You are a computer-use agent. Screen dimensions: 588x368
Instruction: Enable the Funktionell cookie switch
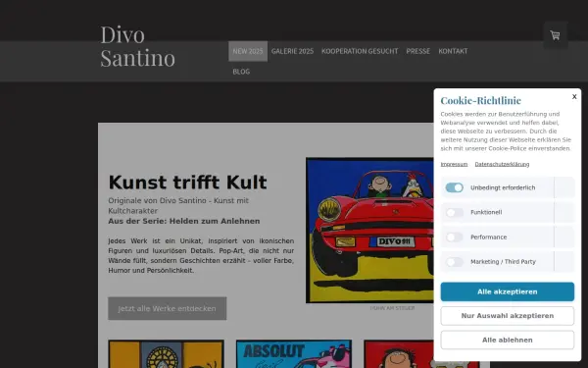[x=454, y=213]
